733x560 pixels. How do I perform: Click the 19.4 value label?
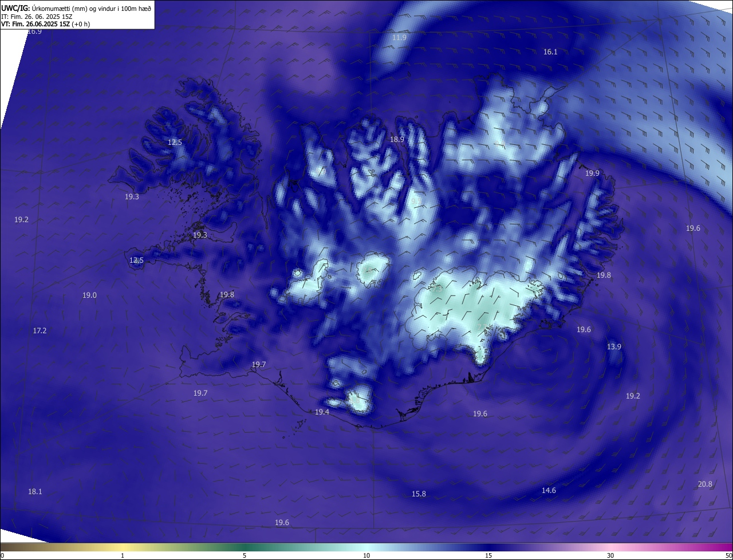pos(322,412)
